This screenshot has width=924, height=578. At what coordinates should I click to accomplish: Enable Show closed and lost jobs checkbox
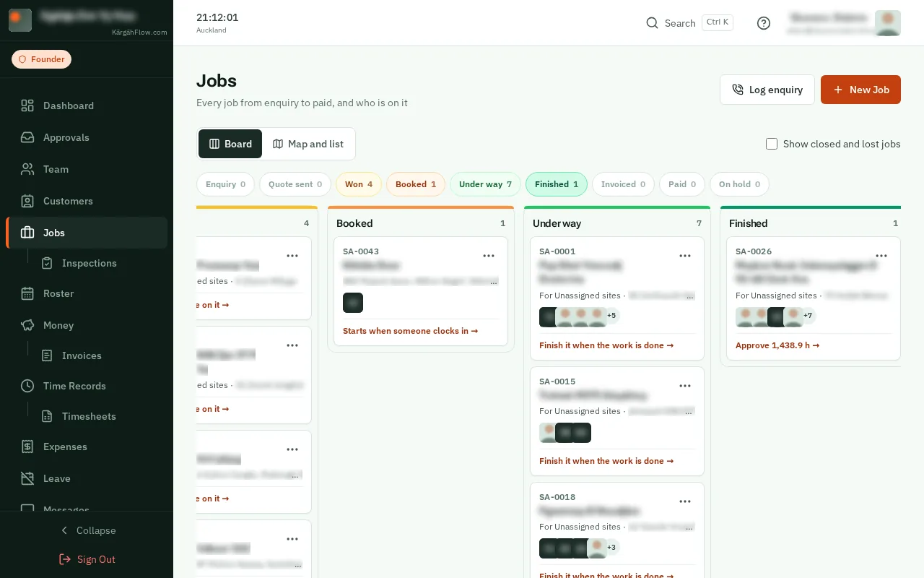click(772, 144)
